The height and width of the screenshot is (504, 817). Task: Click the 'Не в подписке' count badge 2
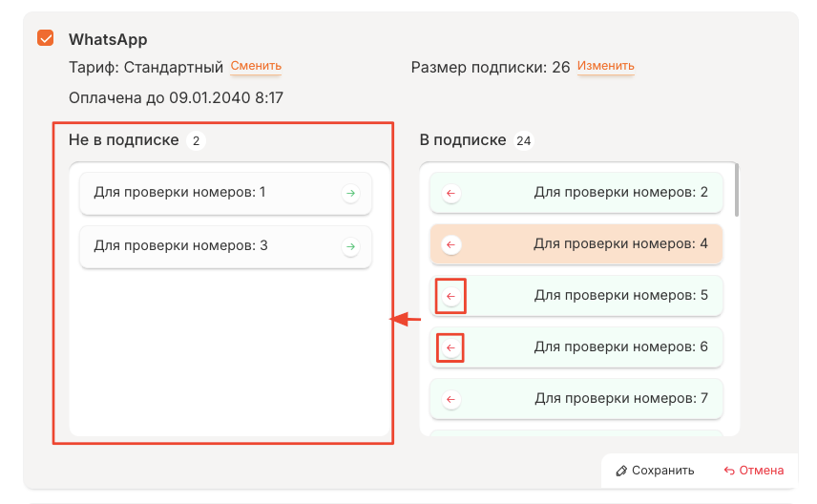(196, 140)
